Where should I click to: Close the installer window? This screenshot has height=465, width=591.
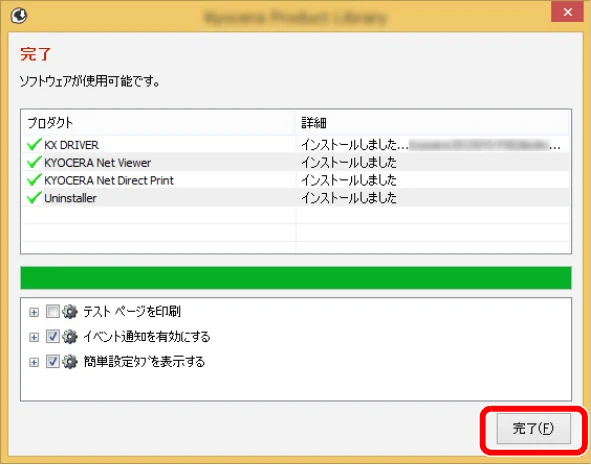567,12
